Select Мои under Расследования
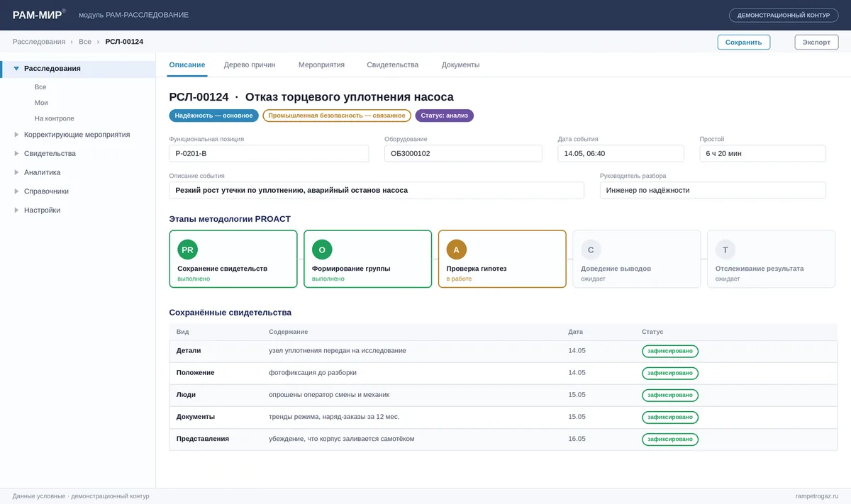This screenshot has width=851, height=504. (41, 103)
